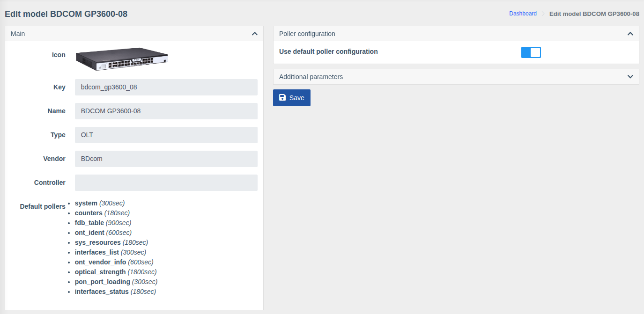
Task: Click the optical_strength poller entry
Action: [116, 272]
